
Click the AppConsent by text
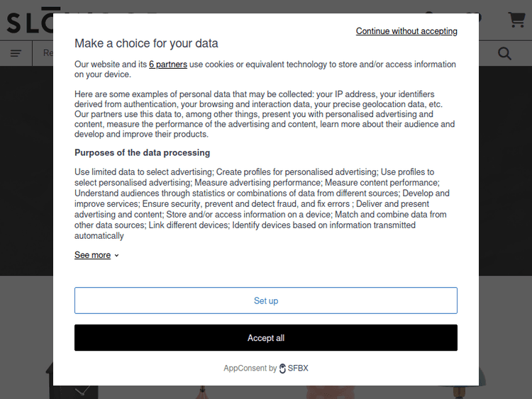click(x=250, y=369)
